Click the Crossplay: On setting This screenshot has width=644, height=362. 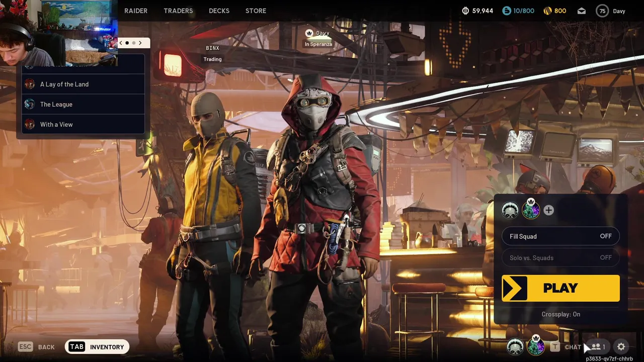click(x=560, y=314)
